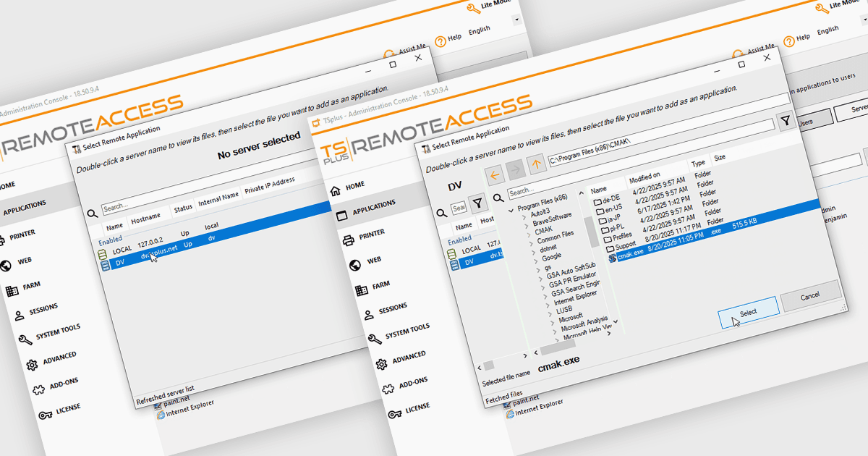Click Lite Mode wrench icon in right console
868x456 pixels.
pos(822,9)
